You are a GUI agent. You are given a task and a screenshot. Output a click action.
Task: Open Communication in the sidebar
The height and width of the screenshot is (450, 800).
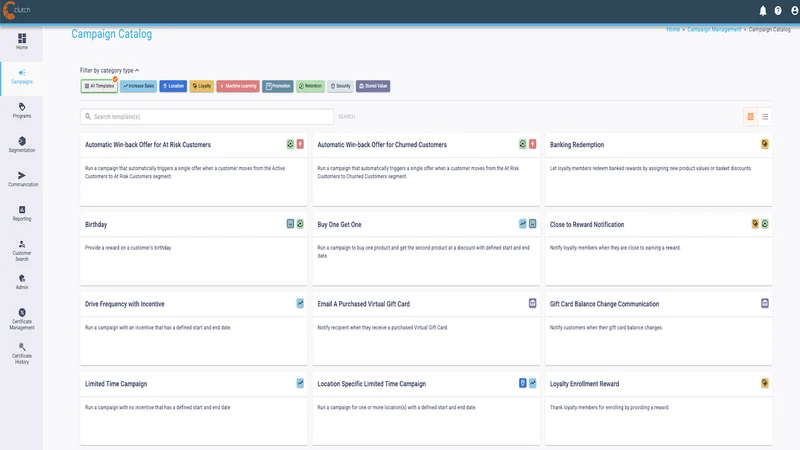tap(22, 179)
